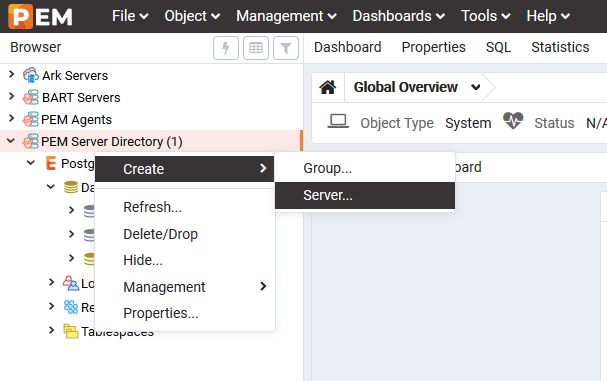Collapse the Postgres server node
The image size is (607, 381).
[x=31, y=163]
